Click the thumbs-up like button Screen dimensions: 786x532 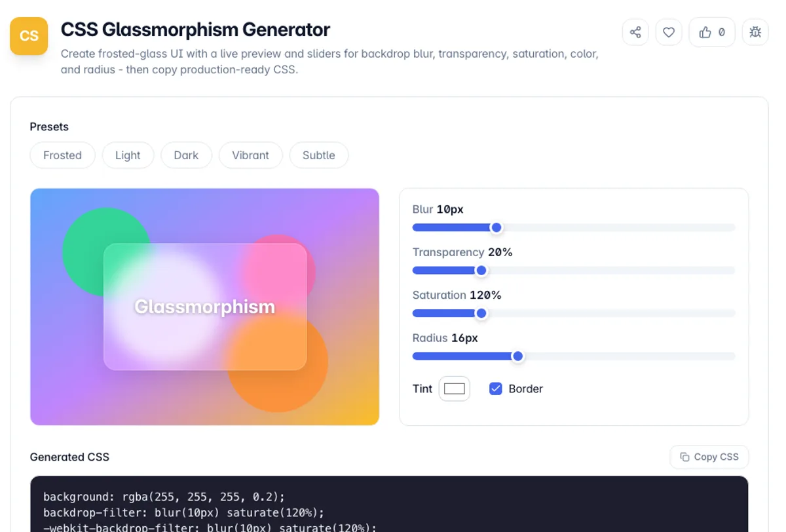pyautogui.click(x=712, y=32)
